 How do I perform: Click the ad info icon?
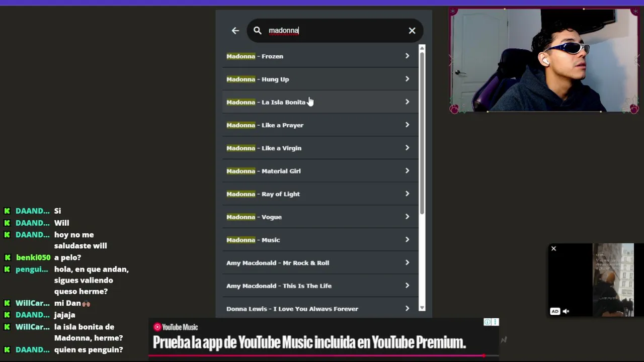pyautogui.click(x=487, y=322)
